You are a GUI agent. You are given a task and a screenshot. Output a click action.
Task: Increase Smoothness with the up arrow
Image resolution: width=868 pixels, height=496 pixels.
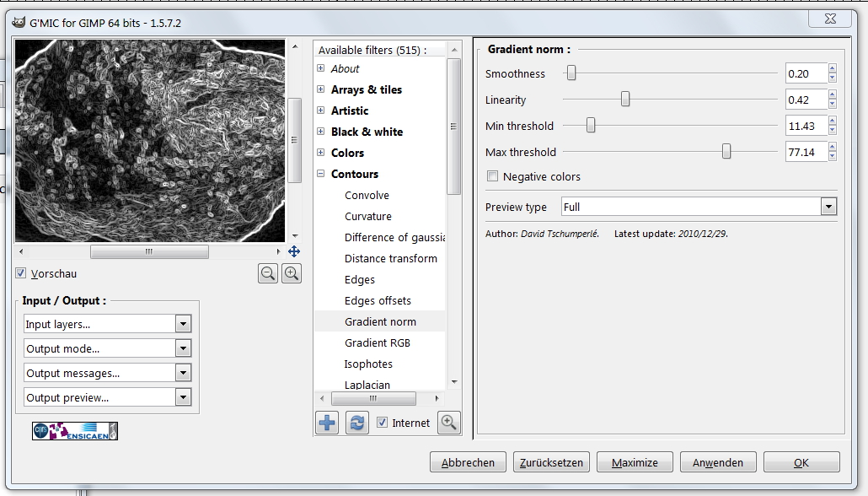pyautogui.click(x=833, y=68)
